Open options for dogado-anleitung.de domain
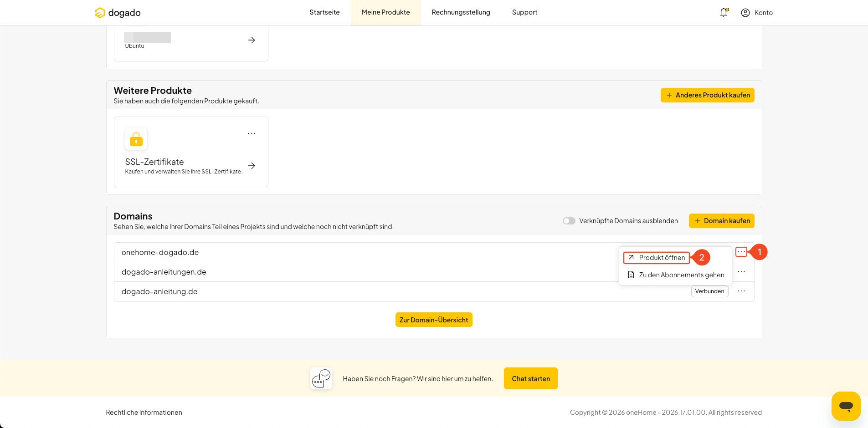This screenshot has width=868, height=428. 741,291
